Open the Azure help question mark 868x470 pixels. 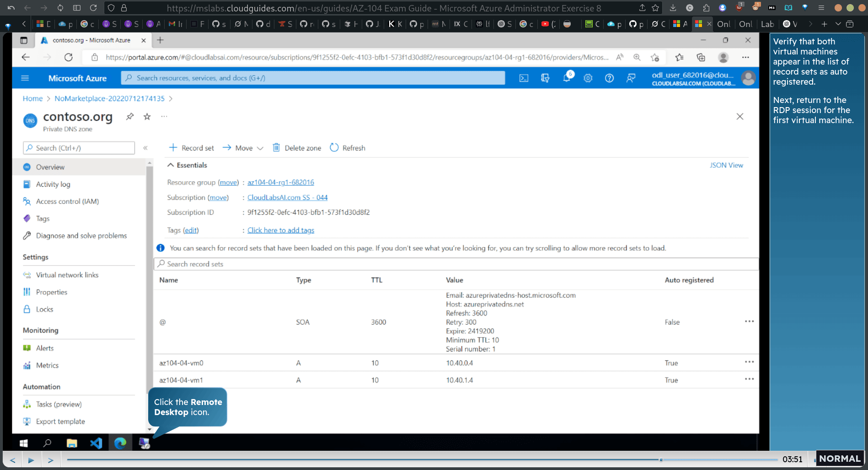point(609,78)
